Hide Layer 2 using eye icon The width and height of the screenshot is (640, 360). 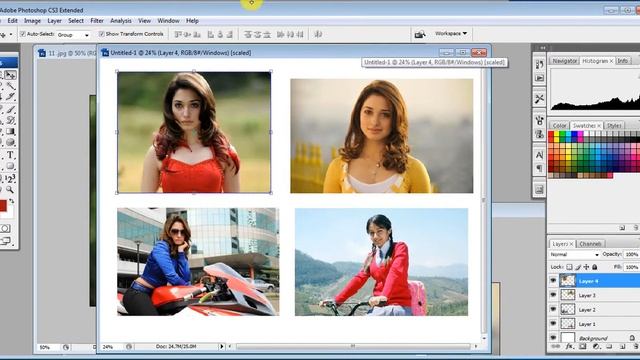click(x=553, y=309)
